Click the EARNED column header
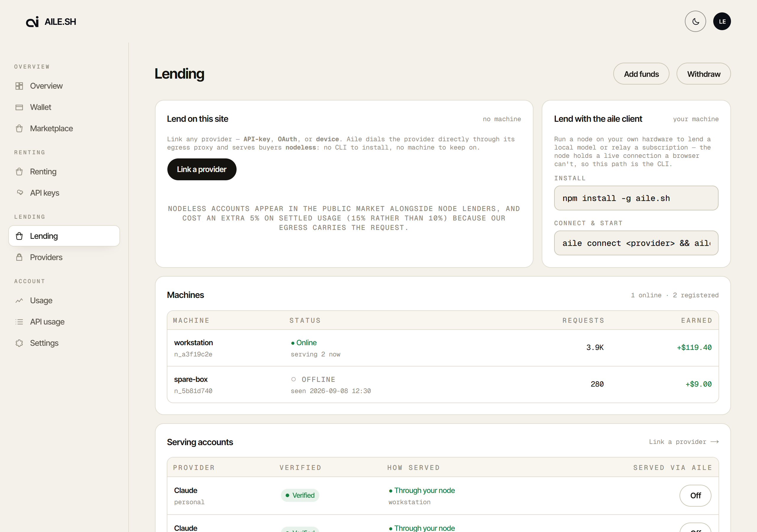This screenshot has height=532, width=757. point(696,320)
